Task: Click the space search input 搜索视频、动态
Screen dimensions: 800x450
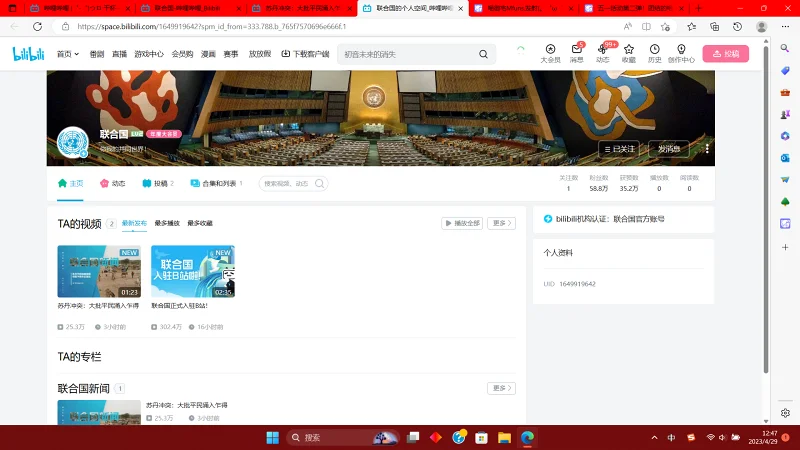Action: [x=288, y=184]
